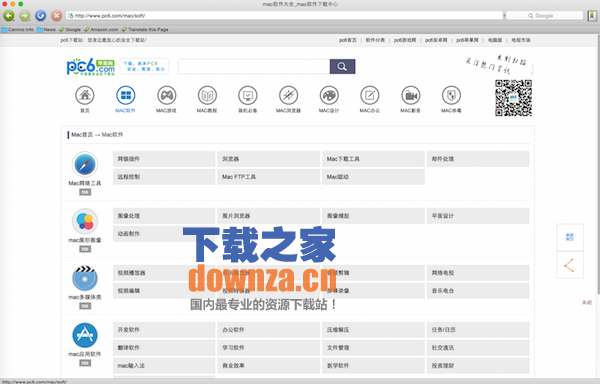Image resolution: width=600 pixels, height=384 pixels.
Task: Open the Mac驱动 category
Action: (x=373, y=177)
